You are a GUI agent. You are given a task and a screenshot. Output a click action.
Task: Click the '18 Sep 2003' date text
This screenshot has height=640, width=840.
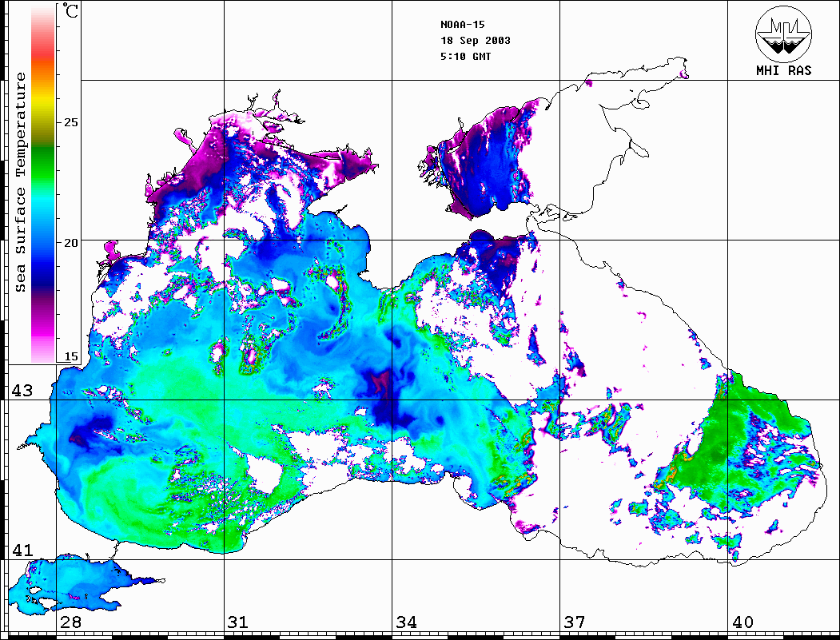click(476, 41)
